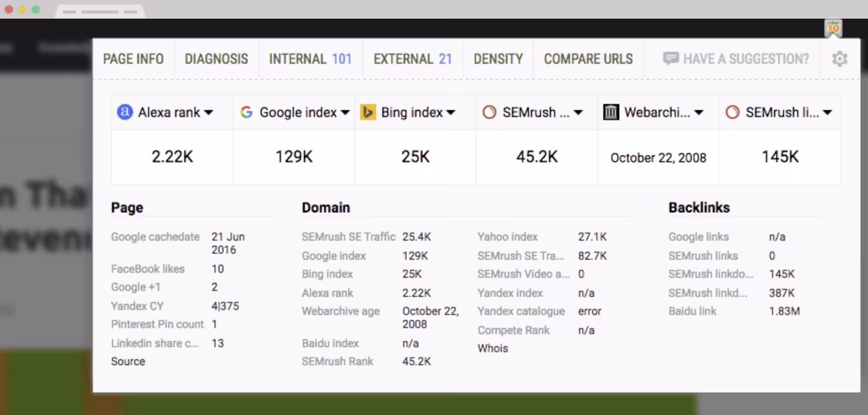Click the 145K SEMrush linkdomain value in the top row
Viewport: 868px width, 415px height.
780,157
